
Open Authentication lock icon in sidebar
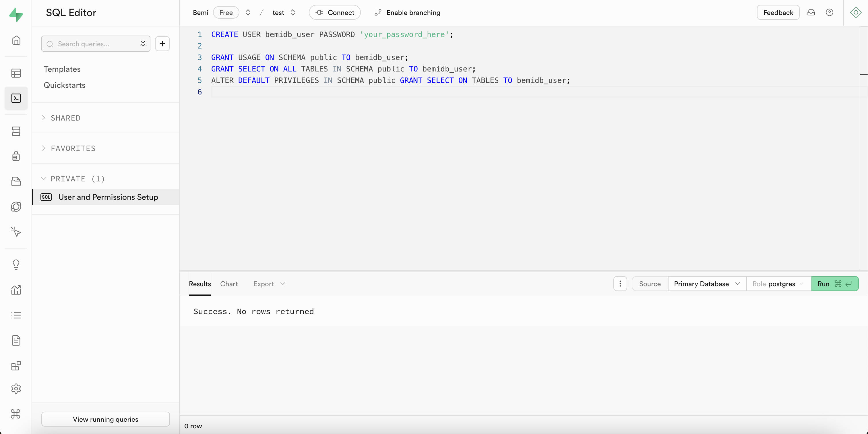[16, 156]
